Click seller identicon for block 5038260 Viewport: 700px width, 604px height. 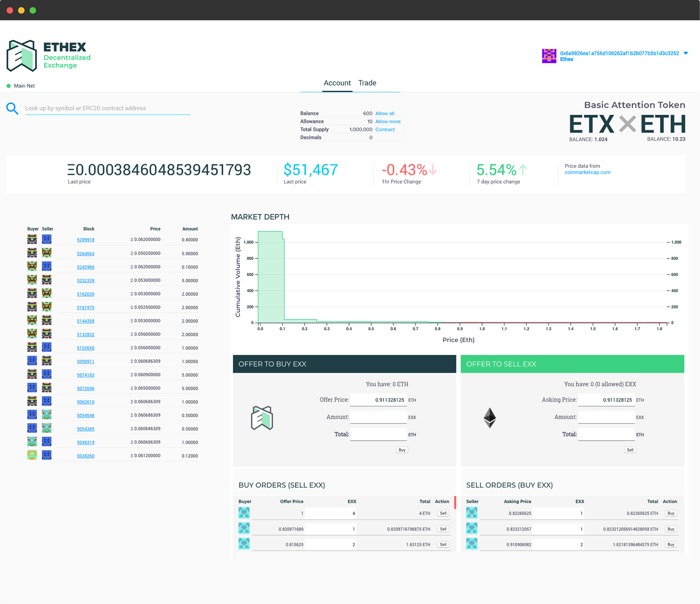coord(47,455)
